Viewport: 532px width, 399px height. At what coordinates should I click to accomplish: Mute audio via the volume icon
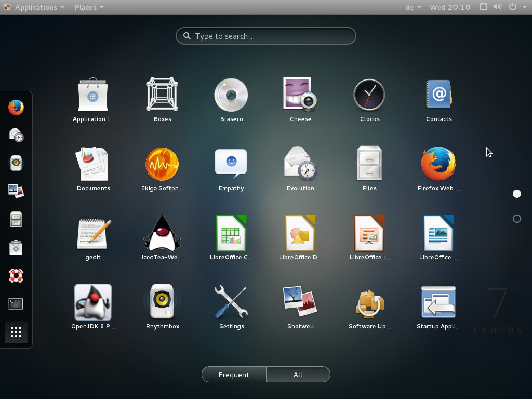pos(496,7)
